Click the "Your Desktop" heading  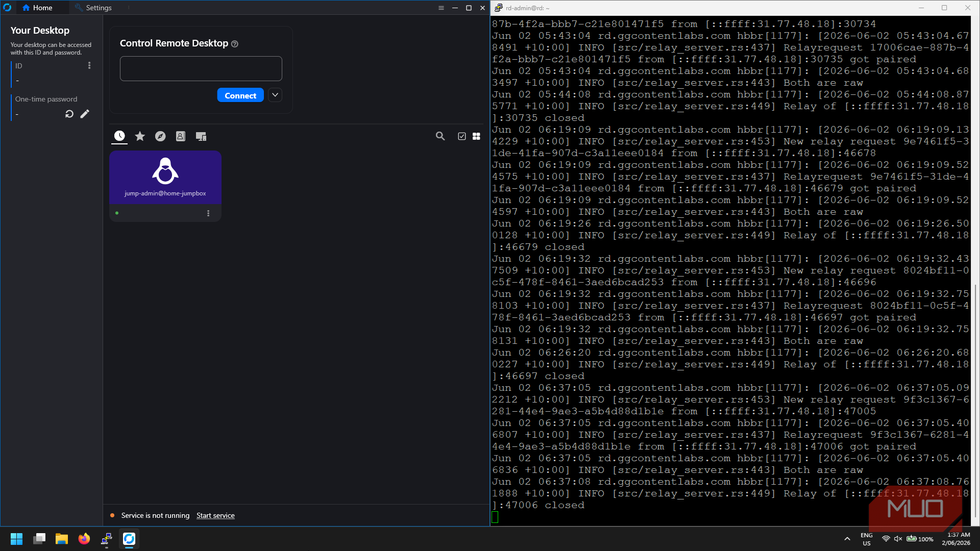coord(40,31)
